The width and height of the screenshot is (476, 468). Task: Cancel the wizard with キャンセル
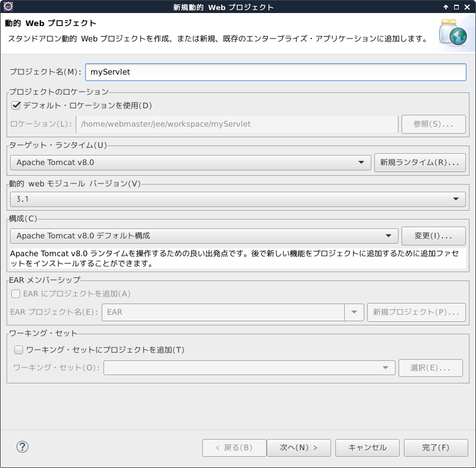tap(367, 448)
